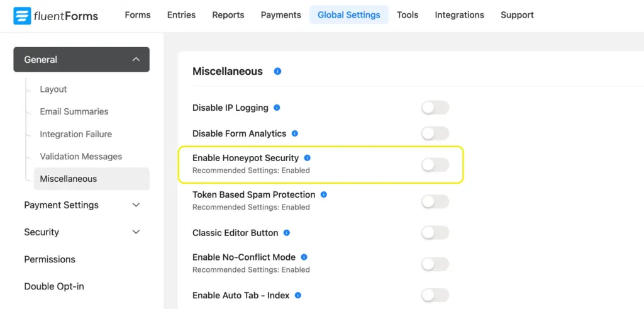This screenshot has width=644, height=309.
Task: Toggle Token Based Spam Protection on
Action: click(x=435, y=201)
